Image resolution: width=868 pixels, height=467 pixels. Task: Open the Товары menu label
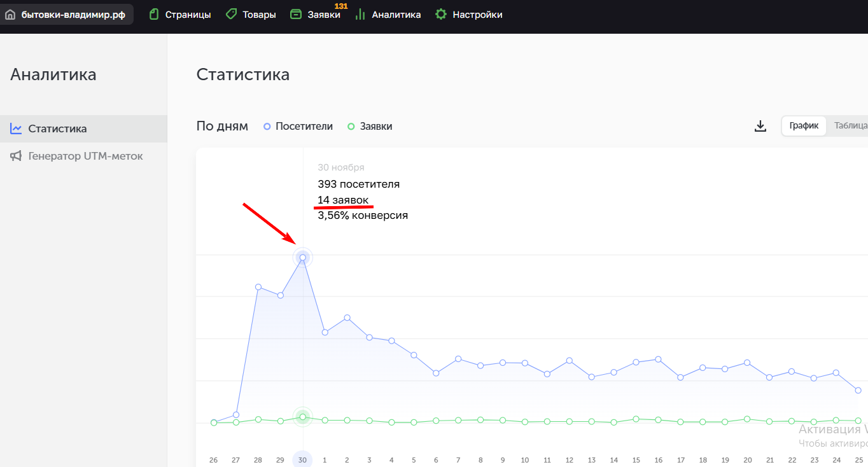tap(259, 15)
